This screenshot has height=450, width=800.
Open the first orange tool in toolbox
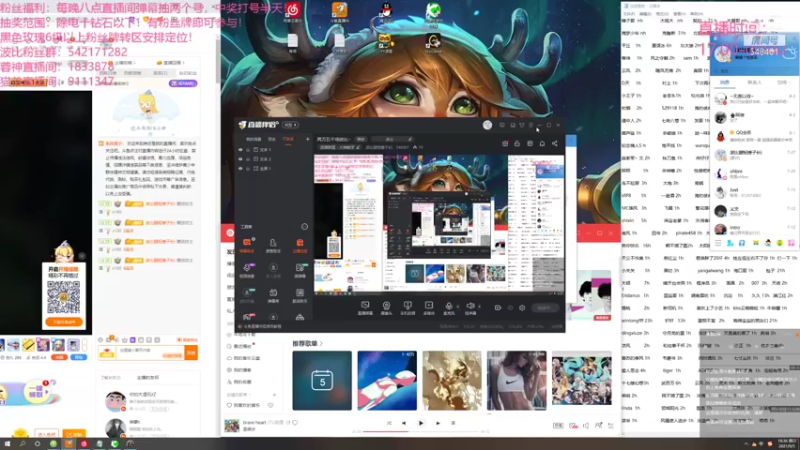pos(247,244)
